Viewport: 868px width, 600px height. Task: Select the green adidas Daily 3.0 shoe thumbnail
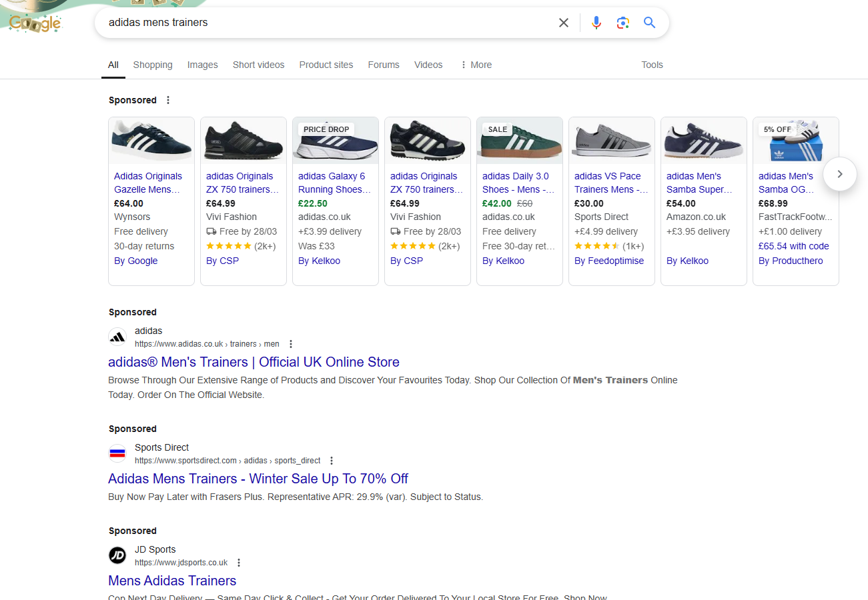click(x=519, y=141)
